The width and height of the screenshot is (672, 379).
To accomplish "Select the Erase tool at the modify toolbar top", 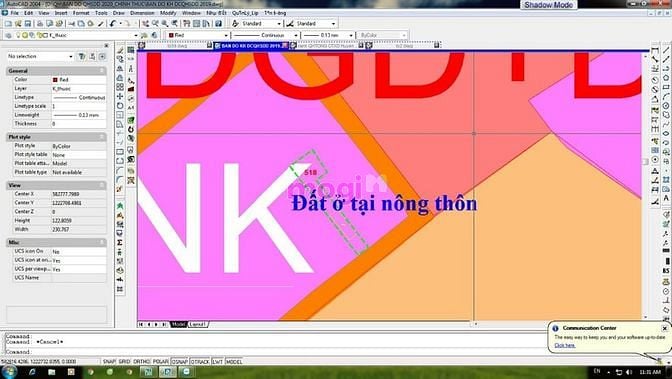I will [120, 50].
